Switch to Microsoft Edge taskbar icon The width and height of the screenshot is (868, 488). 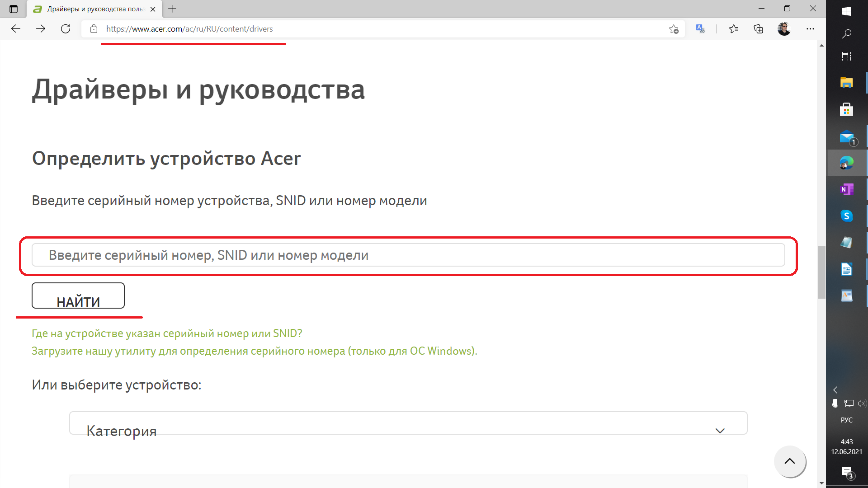click(847, 163)
